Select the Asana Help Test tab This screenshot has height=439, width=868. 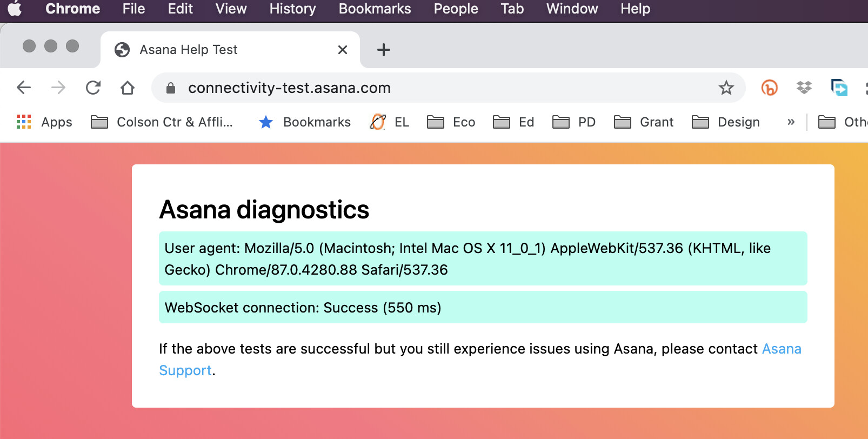click(230, 50)
